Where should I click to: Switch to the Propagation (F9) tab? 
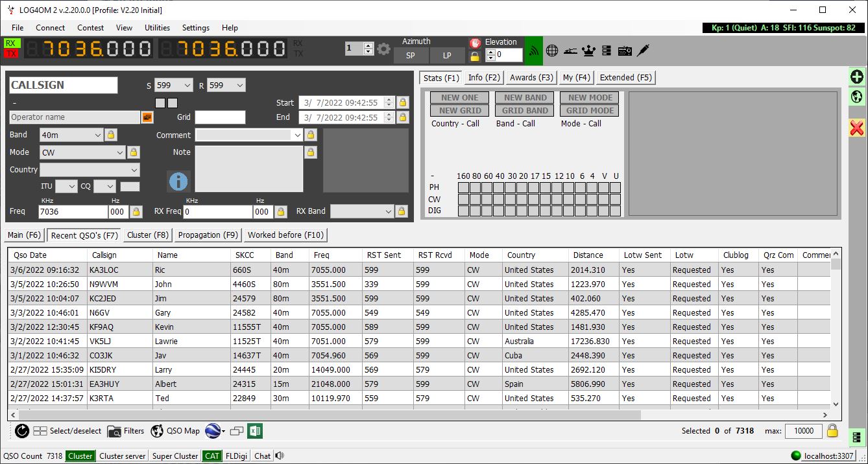(x=208, y=235)
